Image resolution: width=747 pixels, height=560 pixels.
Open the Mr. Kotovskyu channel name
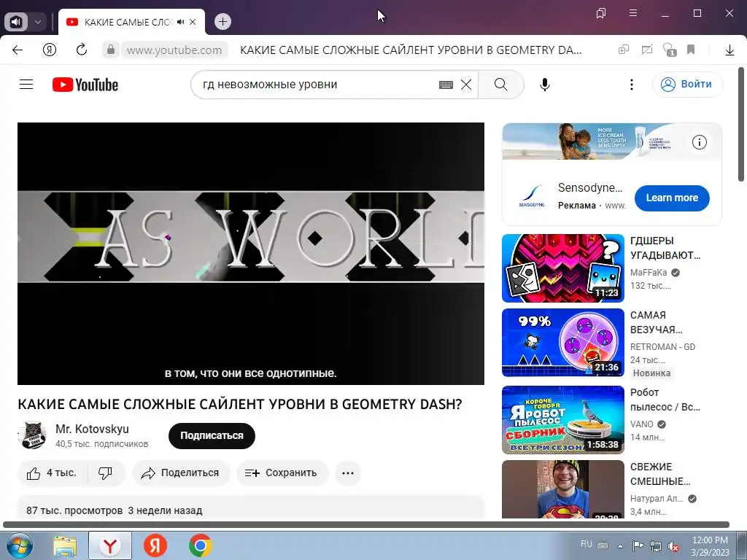click(92, 429)
